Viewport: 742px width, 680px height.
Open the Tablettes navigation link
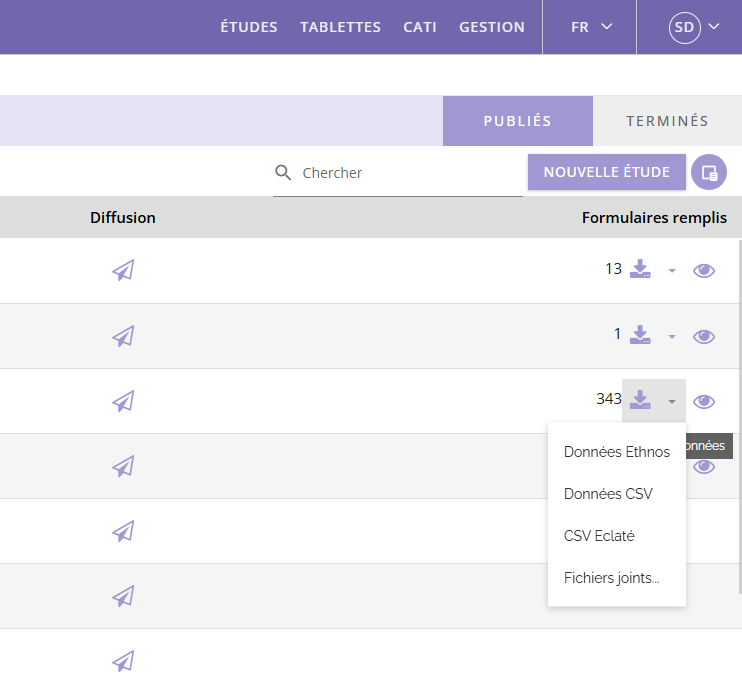pos(340,27)
